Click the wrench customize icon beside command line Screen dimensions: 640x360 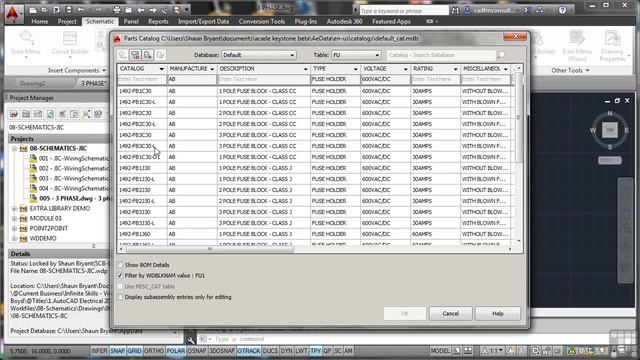pyautogui.click(x=191, y=340)
